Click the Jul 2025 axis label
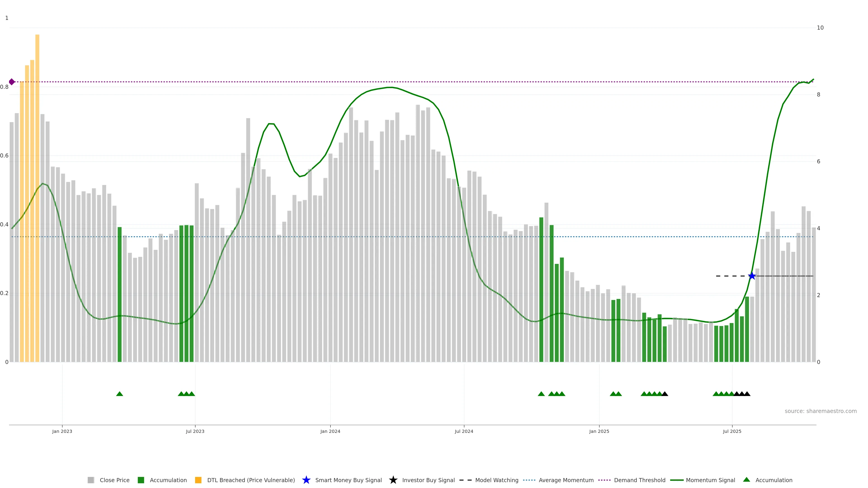 click(x=732, y=431)
